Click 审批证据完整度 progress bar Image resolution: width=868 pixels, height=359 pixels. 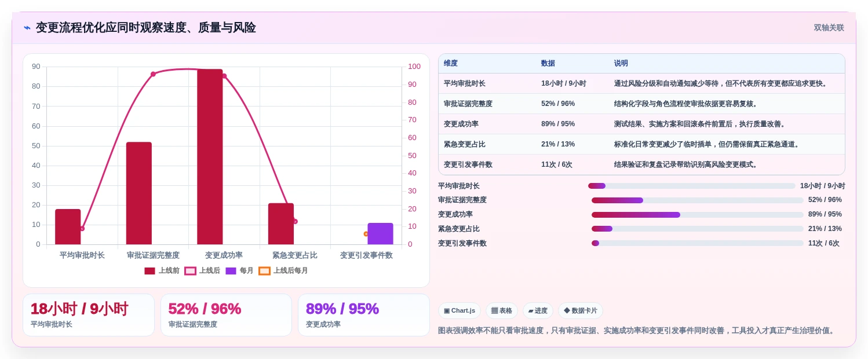click(x=697, y=200)
